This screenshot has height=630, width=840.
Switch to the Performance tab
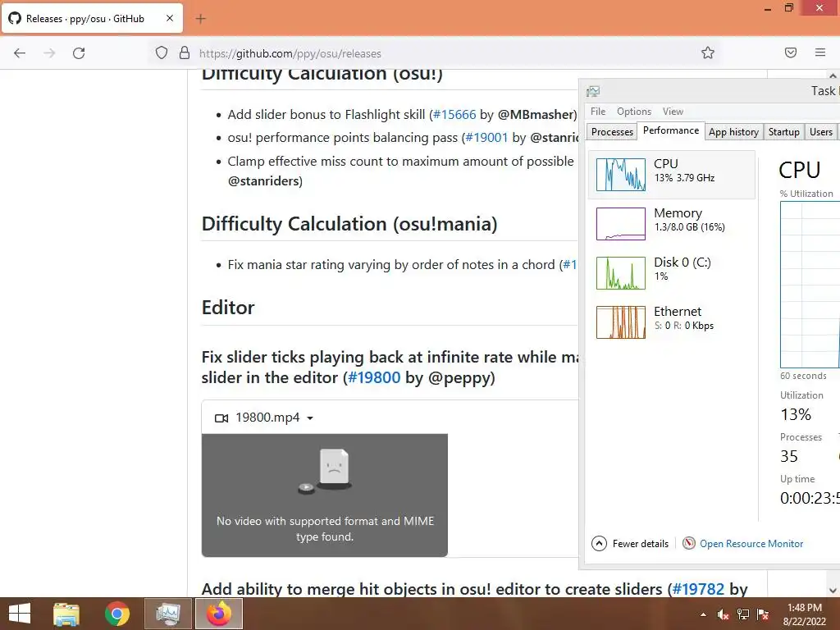pos(671,130)
